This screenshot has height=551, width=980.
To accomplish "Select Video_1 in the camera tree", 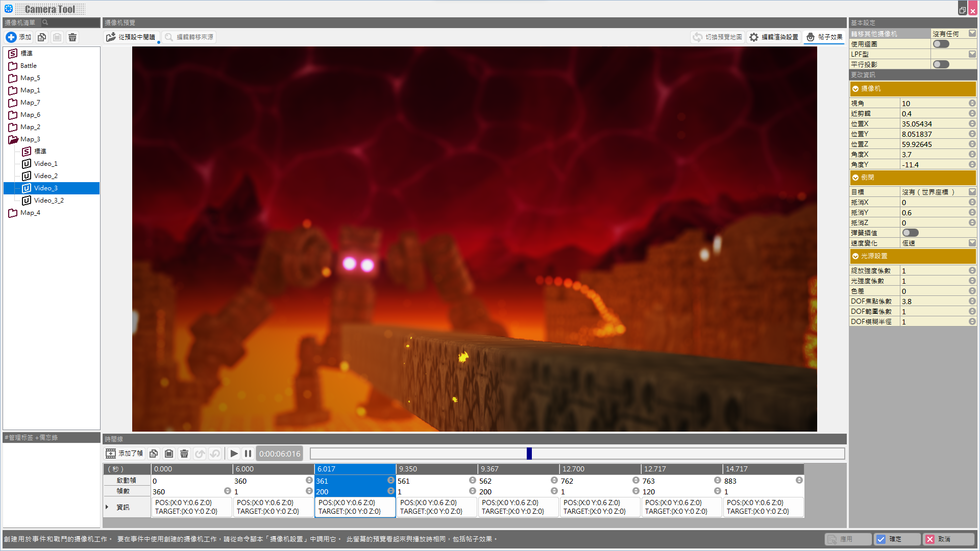I will (45, 164).
